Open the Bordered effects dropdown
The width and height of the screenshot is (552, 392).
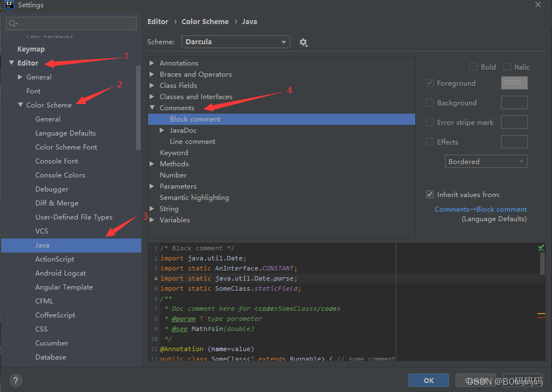(486, 161)
